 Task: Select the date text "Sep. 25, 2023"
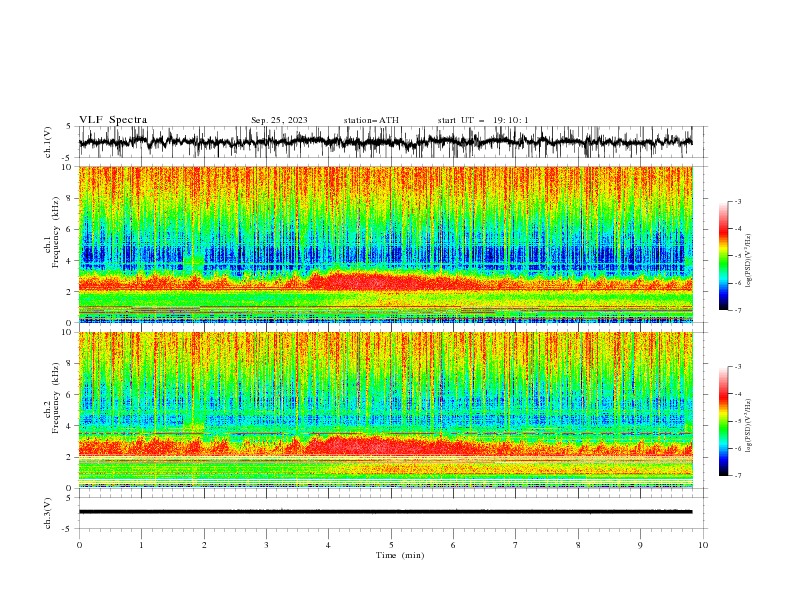[x=279, y=120]
